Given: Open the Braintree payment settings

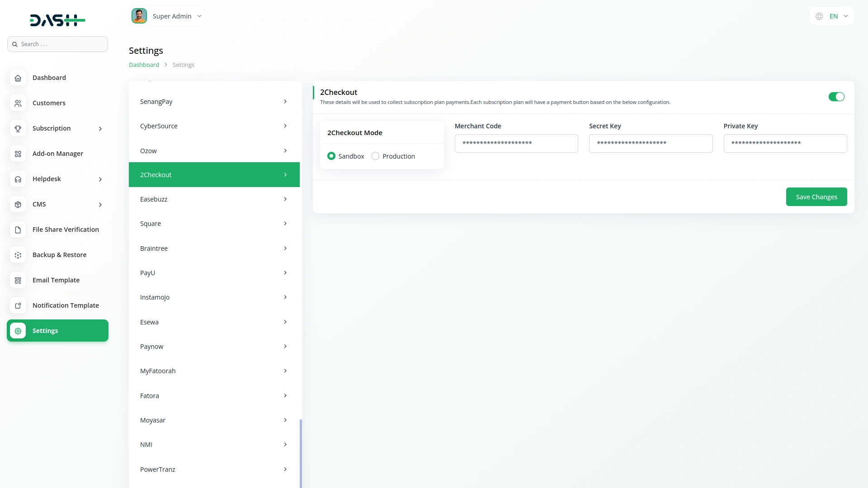Looking at the screenshot, I should point(214,249).
